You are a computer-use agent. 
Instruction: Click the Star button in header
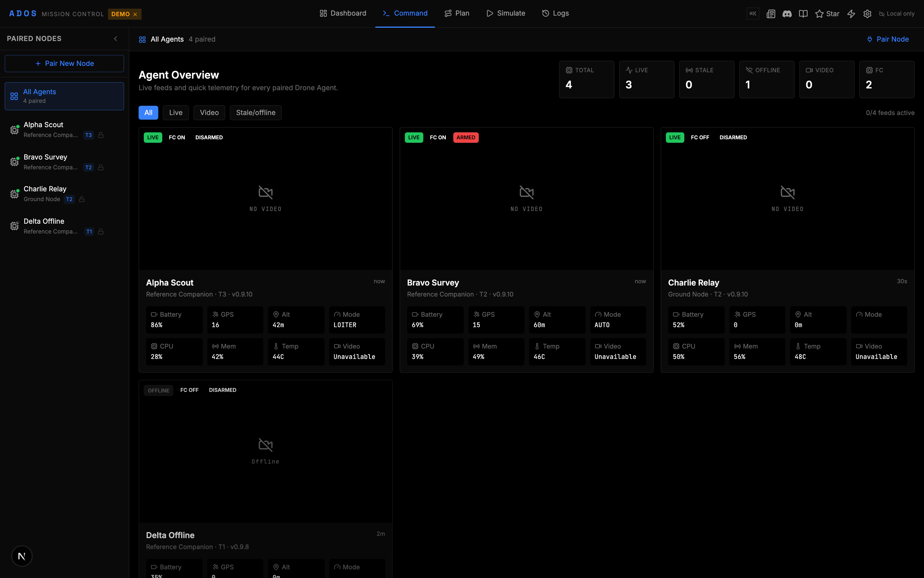(827, 14)
